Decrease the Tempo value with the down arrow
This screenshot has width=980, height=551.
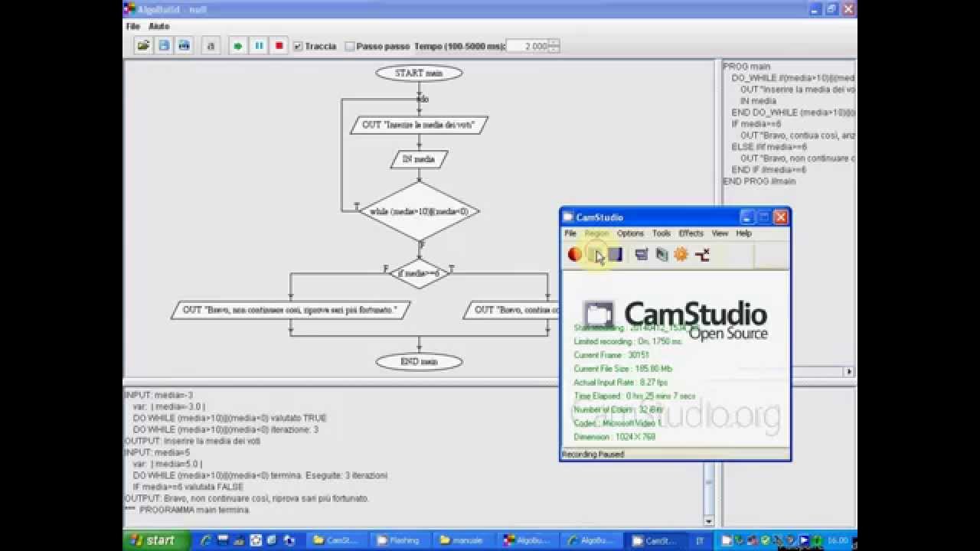coord(554,50)
